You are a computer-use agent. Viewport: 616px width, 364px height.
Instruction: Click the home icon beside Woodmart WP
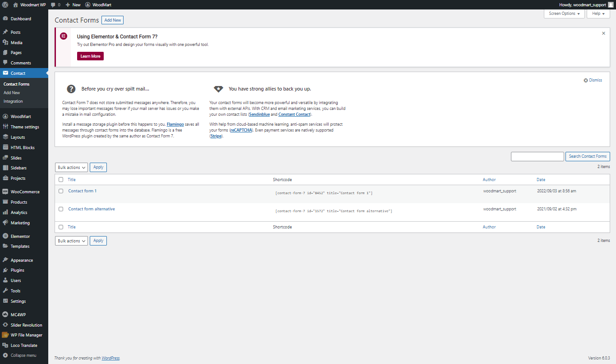15,5
